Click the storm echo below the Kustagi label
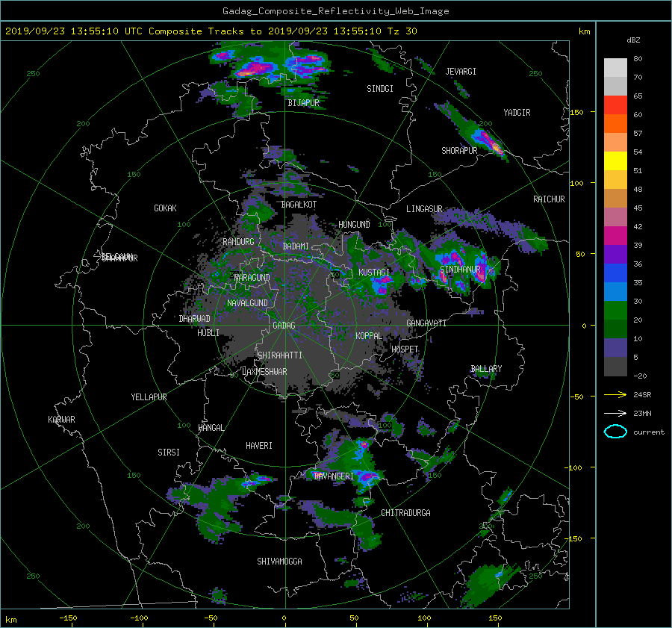 tap(381, 285)
